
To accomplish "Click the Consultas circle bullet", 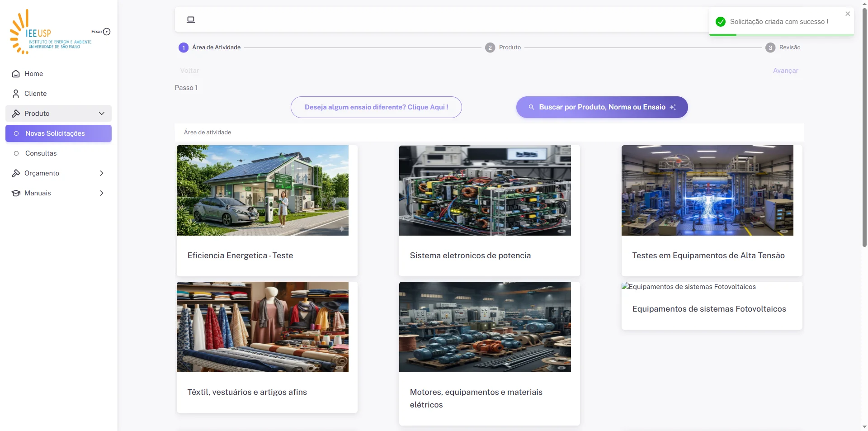I will [x=16, y=153].
